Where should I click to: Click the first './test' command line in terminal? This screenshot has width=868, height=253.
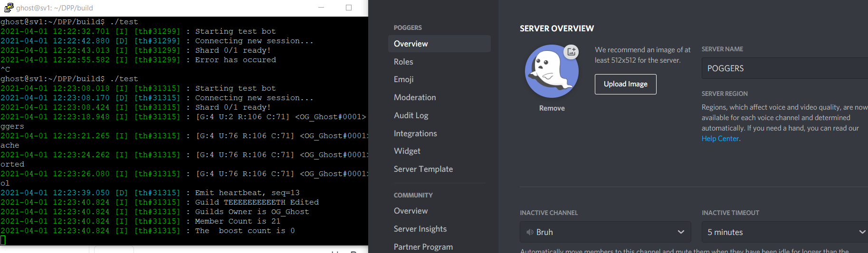coord(69,22)
